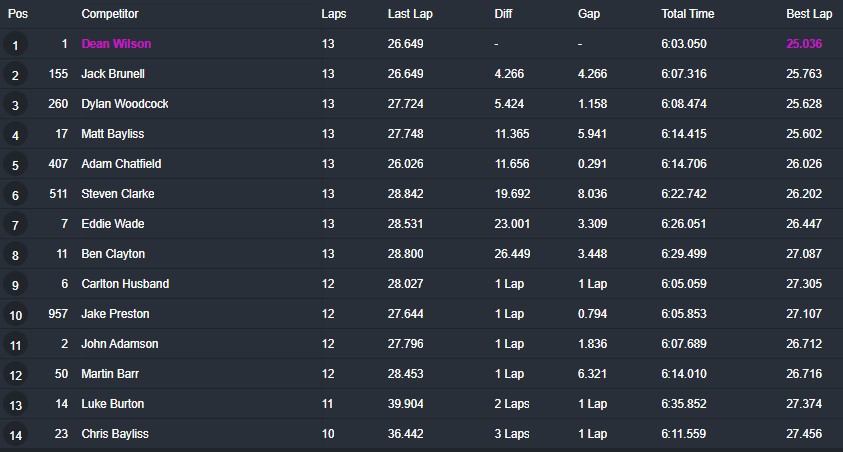The width and height of the screenshot is (843, 452).
Task: Click position 14 circle badge
Action: (x=16, y=435)
